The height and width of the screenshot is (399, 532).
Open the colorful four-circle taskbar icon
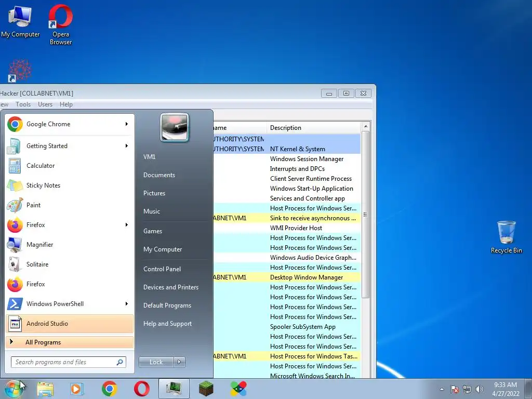tap(238, 389)
